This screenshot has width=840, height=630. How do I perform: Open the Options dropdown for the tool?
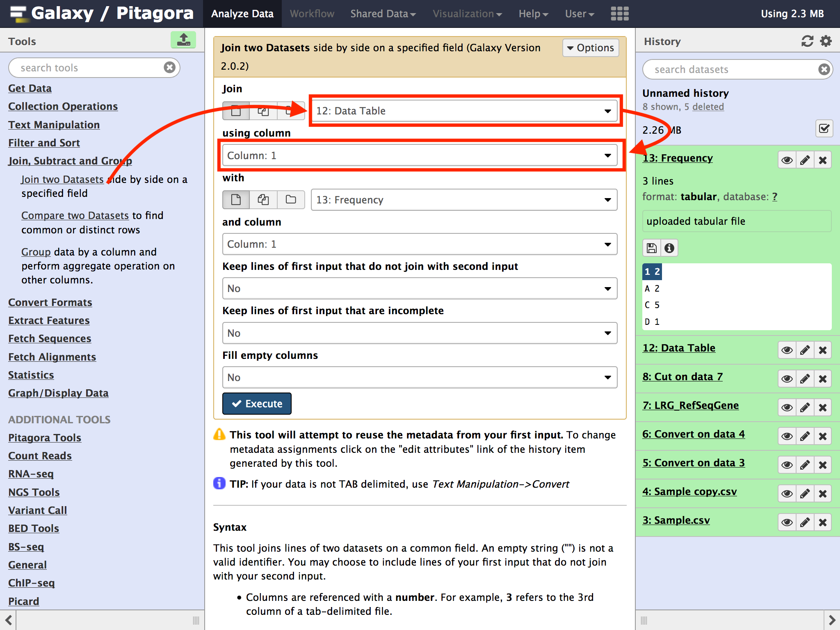click(x=590, y=48)
